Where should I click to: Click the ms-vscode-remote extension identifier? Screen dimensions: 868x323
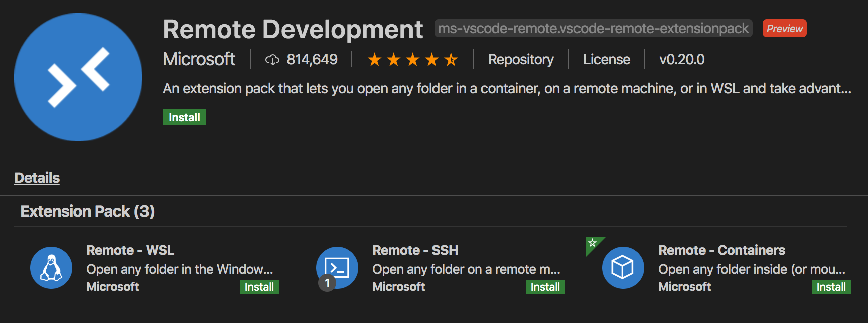coord(593,29)
